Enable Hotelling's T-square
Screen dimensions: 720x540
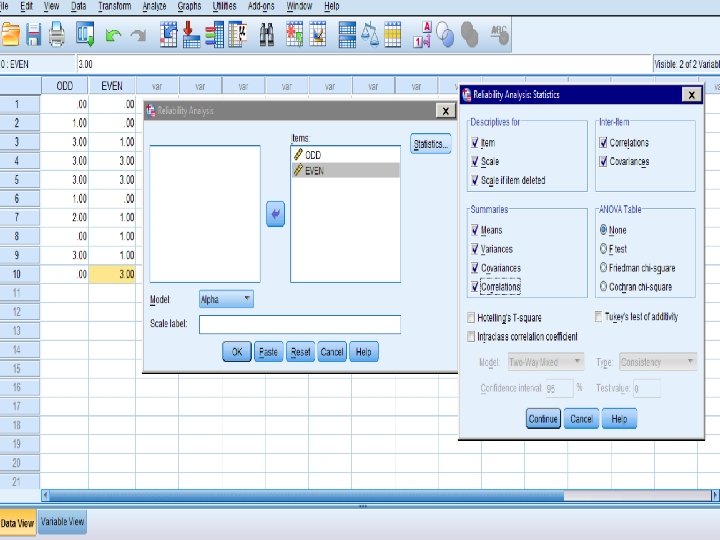click(x=471, y=317)
